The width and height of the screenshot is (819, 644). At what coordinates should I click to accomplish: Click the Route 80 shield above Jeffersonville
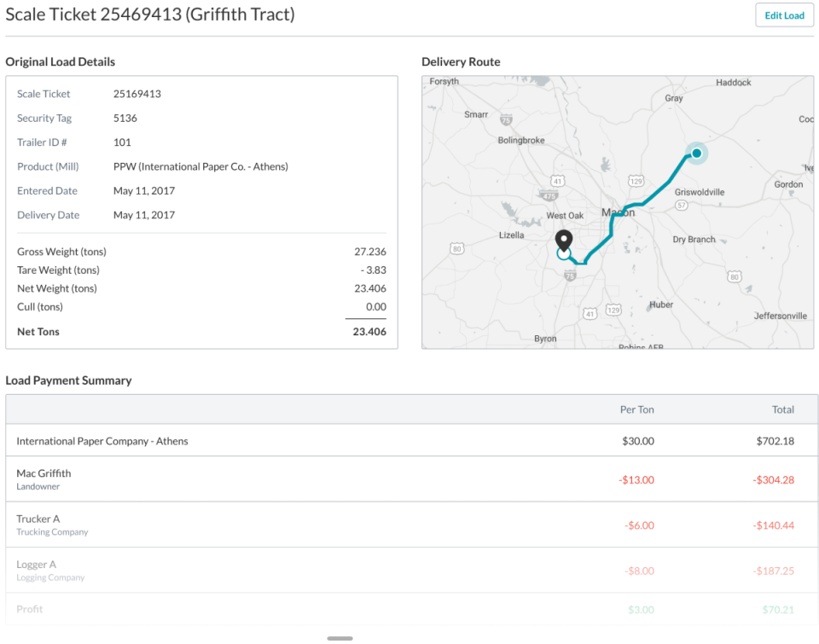point(735,276)
